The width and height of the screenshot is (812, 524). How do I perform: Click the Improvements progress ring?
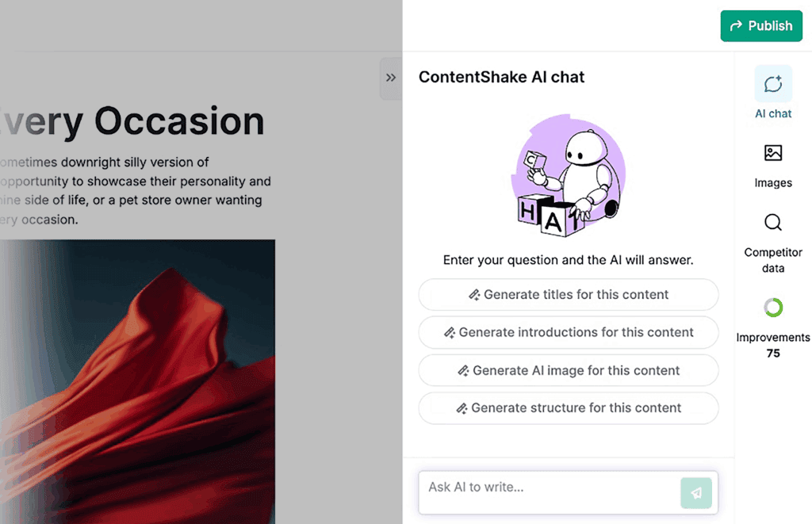[x=773, y=308]
